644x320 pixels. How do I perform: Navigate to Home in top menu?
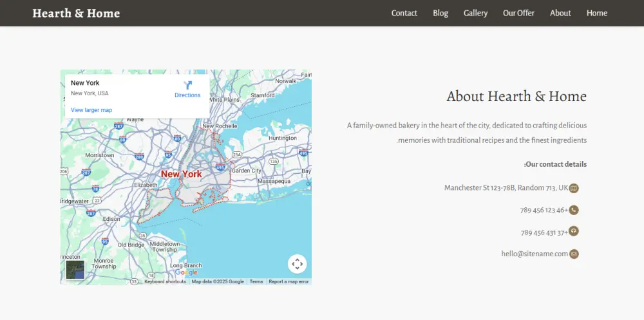tap(597, 13)
